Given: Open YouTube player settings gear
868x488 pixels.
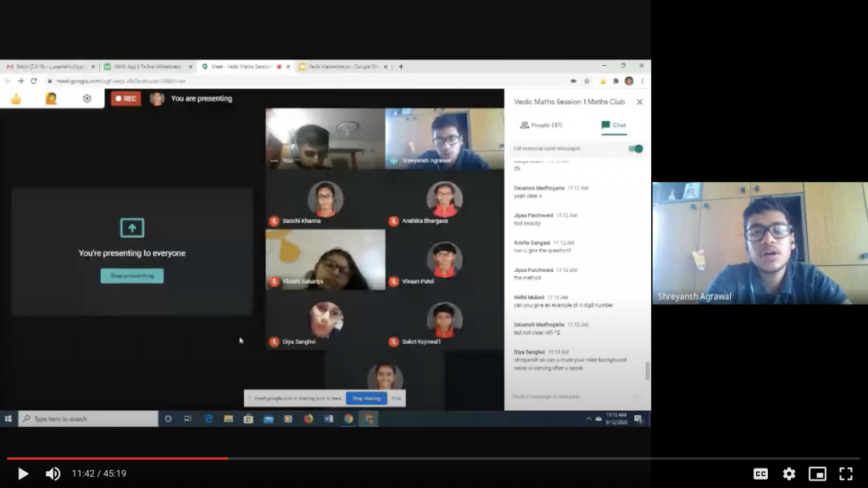Looking at the screenshot, I should 789,474.
